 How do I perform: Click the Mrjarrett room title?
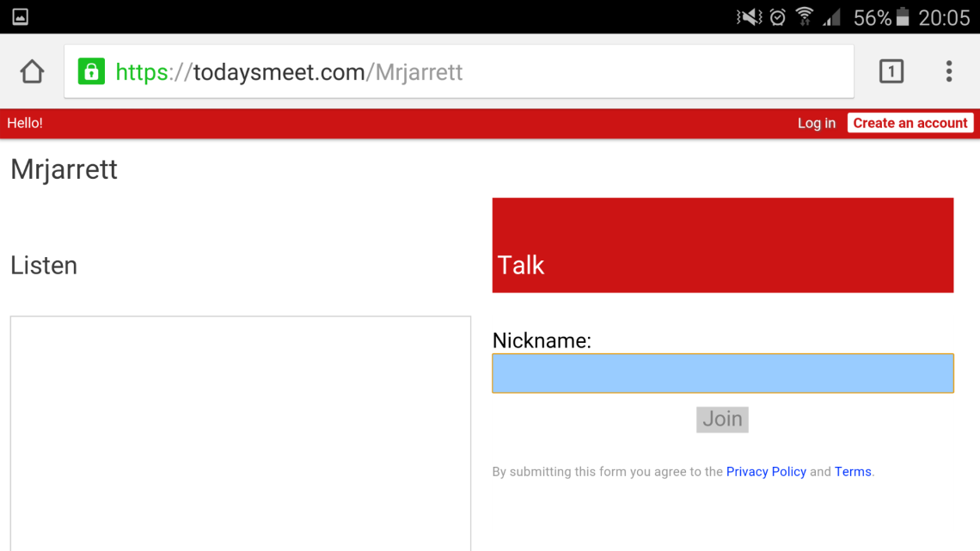pos(64,169)
